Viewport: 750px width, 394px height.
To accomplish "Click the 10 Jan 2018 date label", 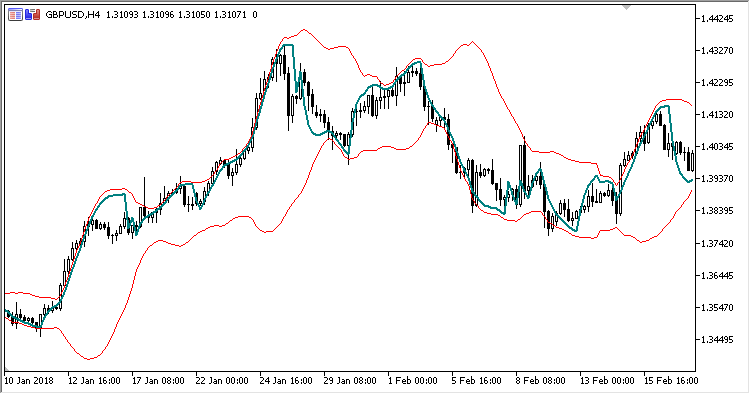I will tap(29, 381).
